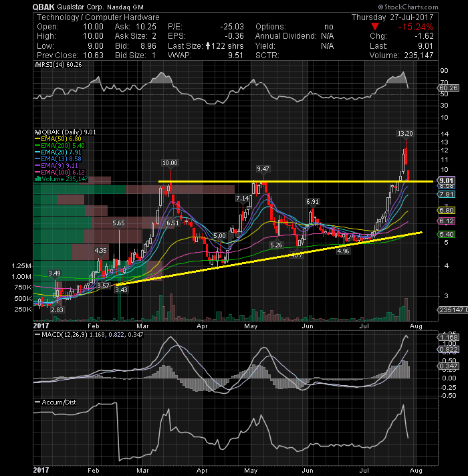Click the 1.168 MACD tag on right axis

tap(448, 337)
